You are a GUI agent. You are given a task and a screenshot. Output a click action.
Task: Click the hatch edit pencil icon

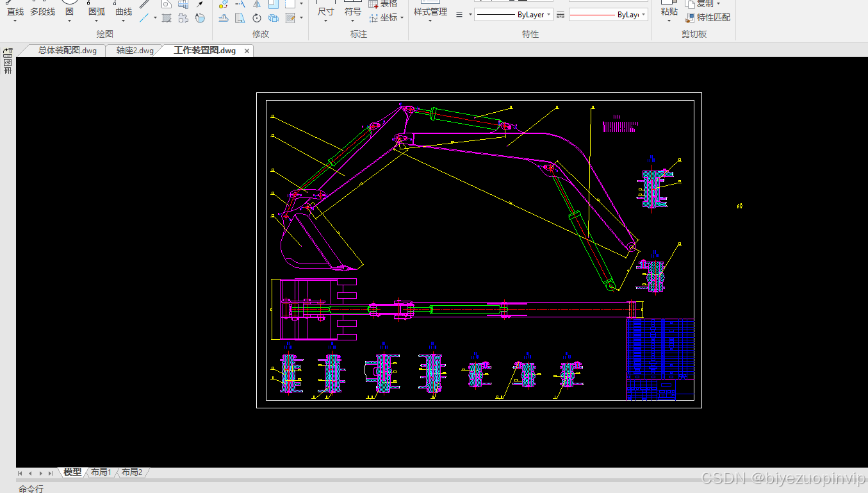click(290, 18)
